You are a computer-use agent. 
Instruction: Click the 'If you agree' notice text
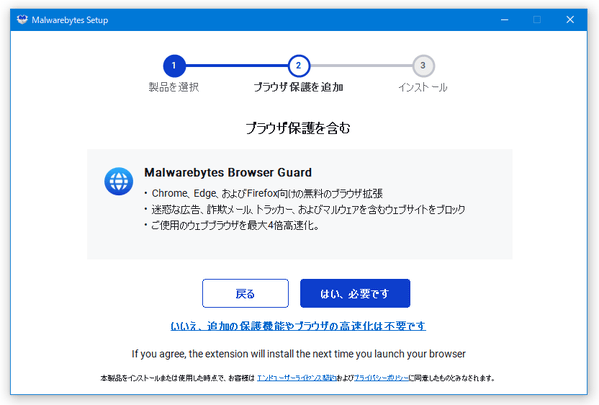coord(299,354)
